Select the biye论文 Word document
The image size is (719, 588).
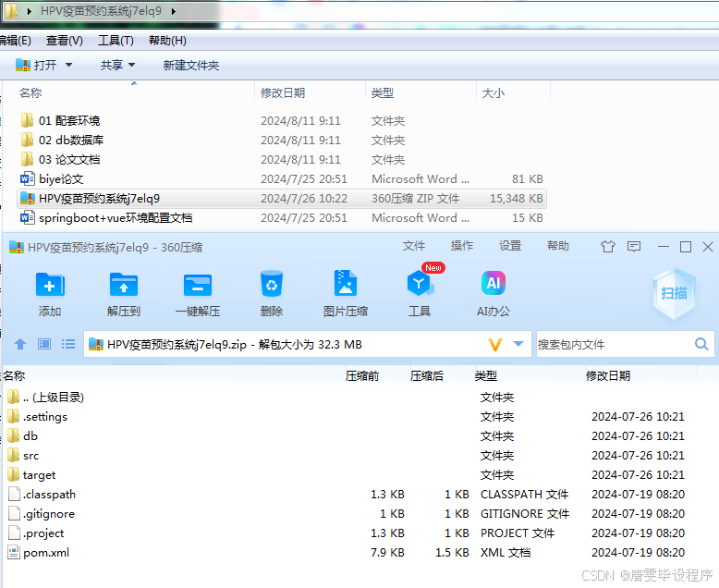[53, 178]
